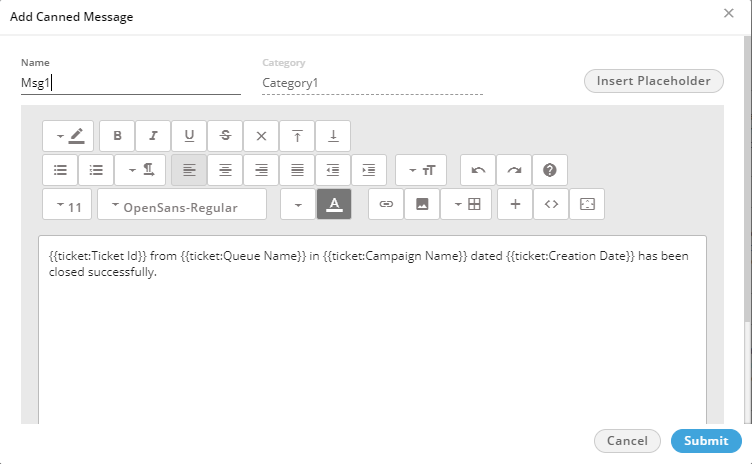
Task: Redo the last undone edit
Action: [x=514, y=170]
